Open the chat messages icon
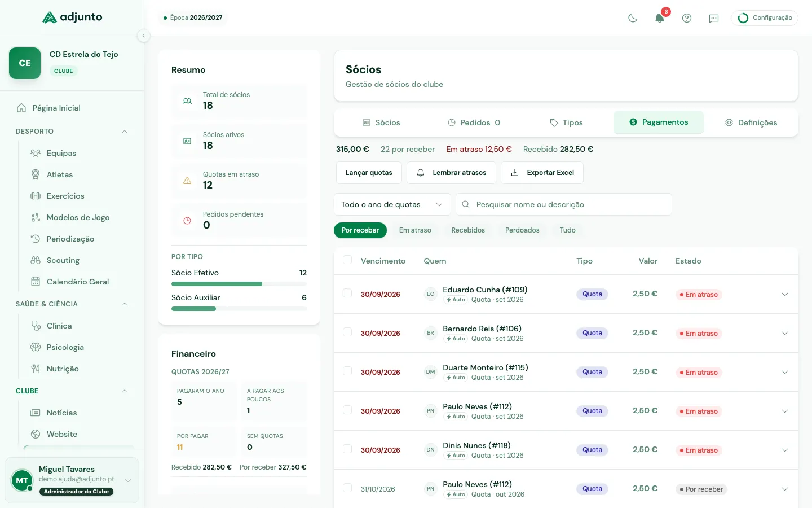The width and height of the screenshot is (812, 508). (714, 18)
